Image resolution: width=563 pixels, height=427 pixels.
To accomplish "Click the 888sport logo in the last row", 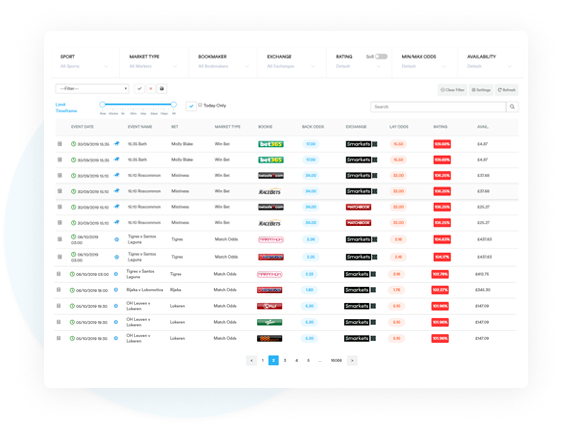I will point(270,338).
